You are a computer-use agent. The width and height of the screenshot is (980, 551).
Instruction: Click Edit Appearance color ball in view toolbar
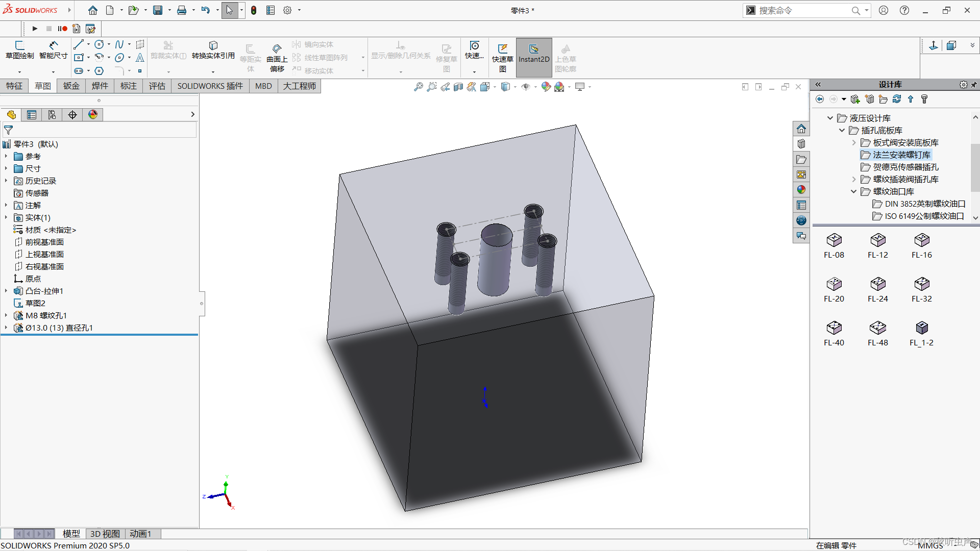pyautogui.click(x=546, y=87)
